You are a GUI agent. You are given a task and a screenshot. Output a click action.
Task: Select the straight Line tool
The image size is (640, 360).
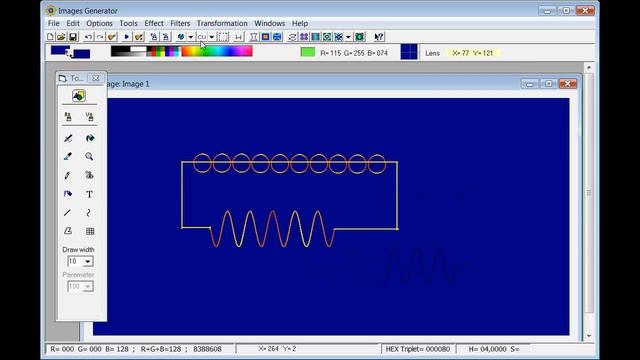pos(68,213)
